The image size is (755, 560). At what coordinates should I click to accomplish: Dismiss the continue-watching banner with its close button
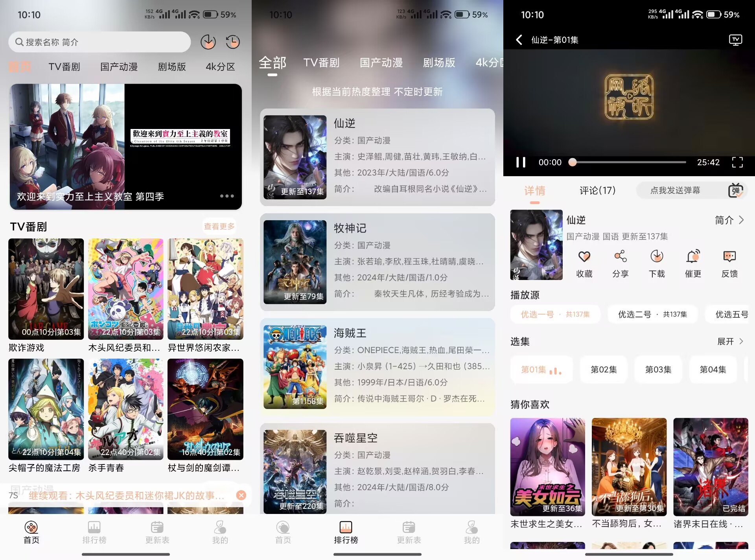(x=241, y=495)
